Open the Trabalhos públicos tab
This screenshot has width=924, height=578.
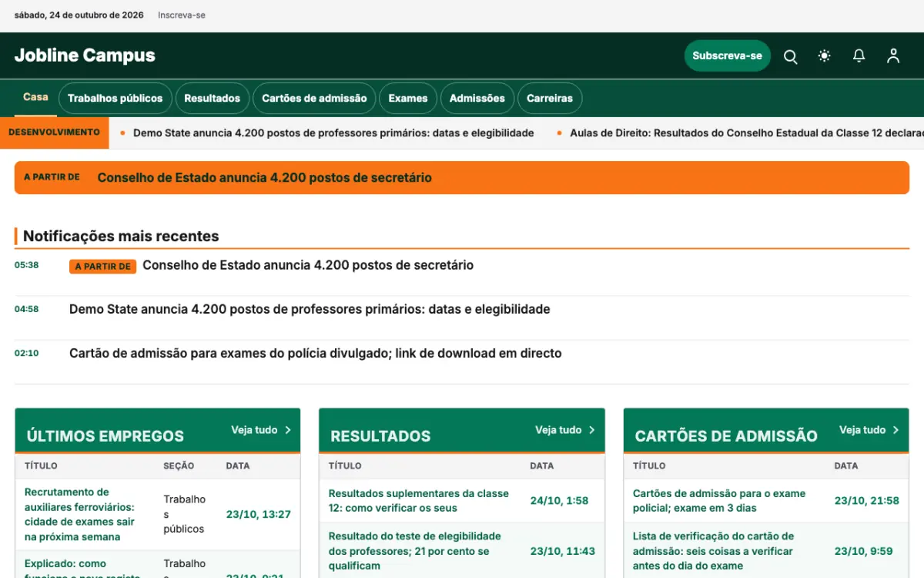tap(115, 99)
